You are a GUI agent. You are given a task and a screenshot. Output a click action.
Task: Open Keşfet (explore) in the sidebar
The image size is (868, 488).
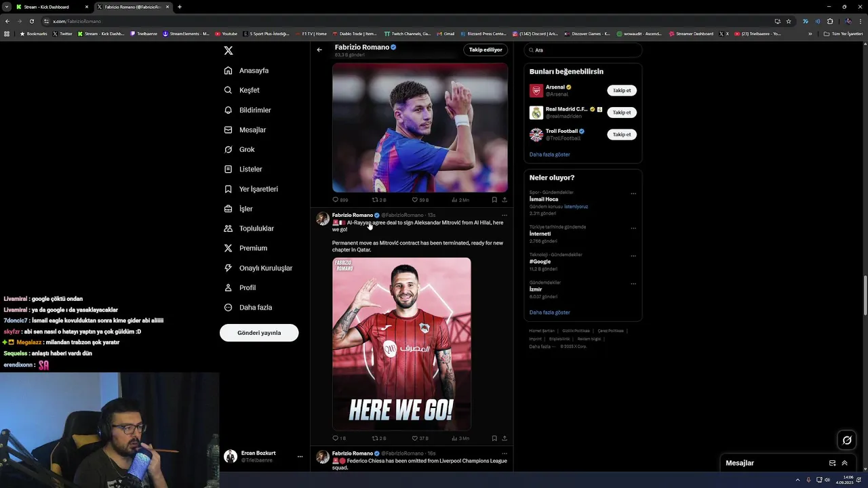coord(242,90)
